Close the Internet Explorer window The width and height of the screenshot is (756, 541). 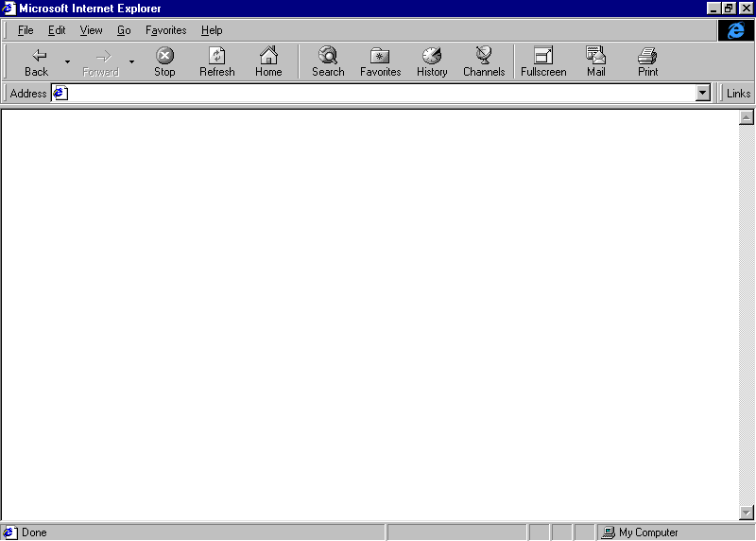click(x=746, y=9)
